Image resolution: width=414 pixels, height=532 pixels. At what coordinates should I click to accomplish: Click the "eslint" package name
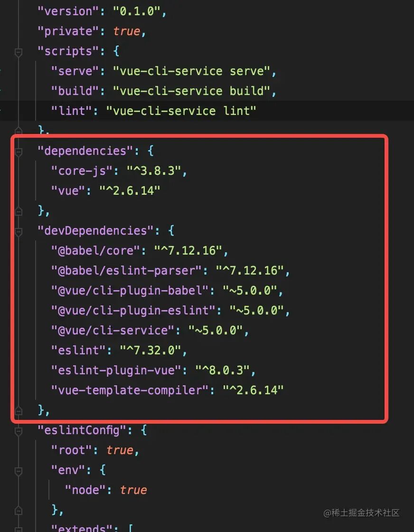[x=78, y=351]
